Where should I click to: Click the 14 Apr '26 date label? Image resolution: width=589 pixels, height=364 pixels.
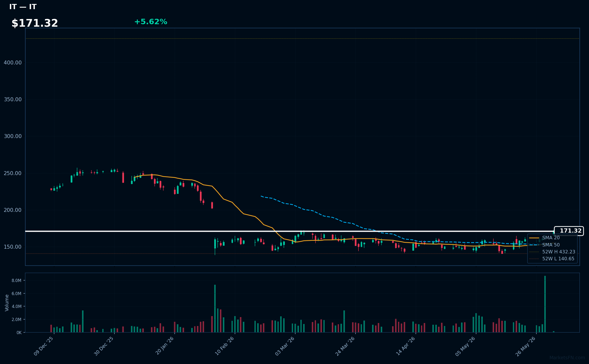tap(405, 346)
